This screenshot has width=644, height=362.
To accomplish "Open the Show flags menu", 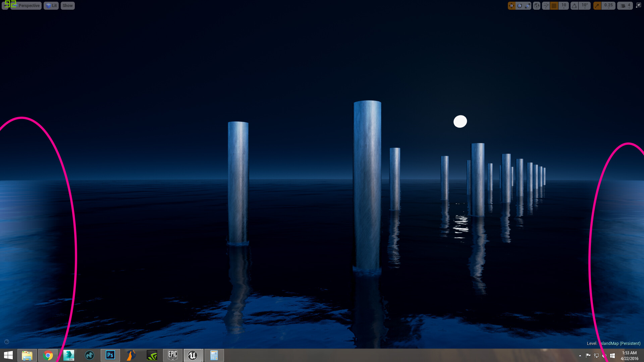I will coord(67,6).
